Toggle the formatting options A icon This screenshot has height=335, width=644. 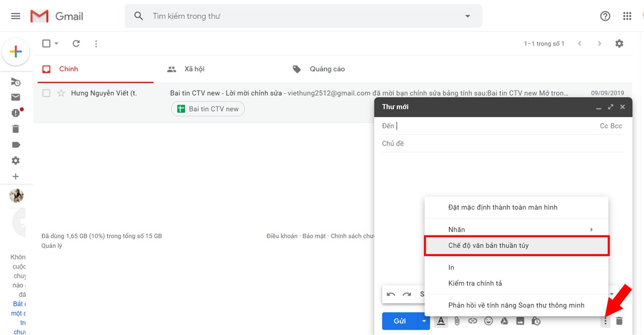(441, 321)
